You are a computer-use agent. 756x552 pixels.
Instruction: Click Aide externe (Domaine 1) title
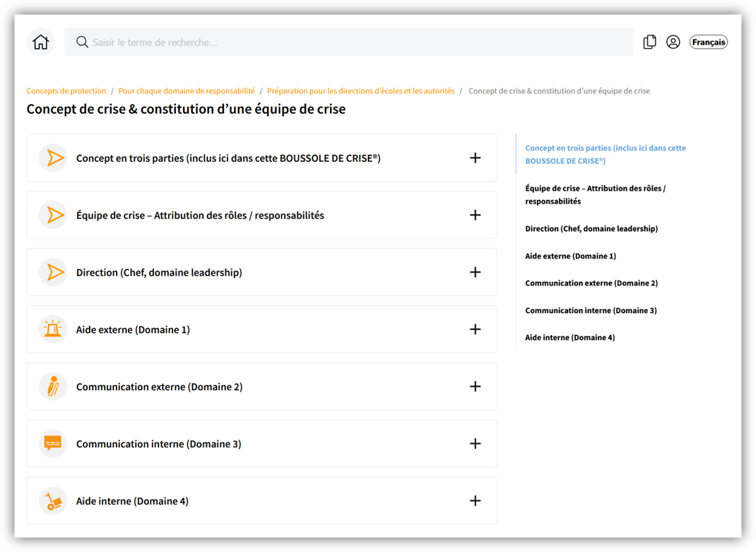click(133, 329)
